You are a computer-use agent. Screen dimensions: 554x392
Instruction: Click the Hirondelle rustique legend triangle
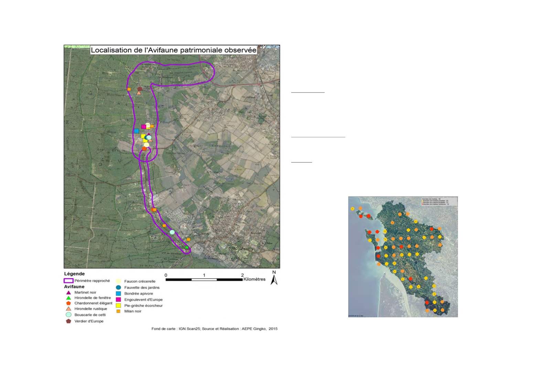[68, 309]
